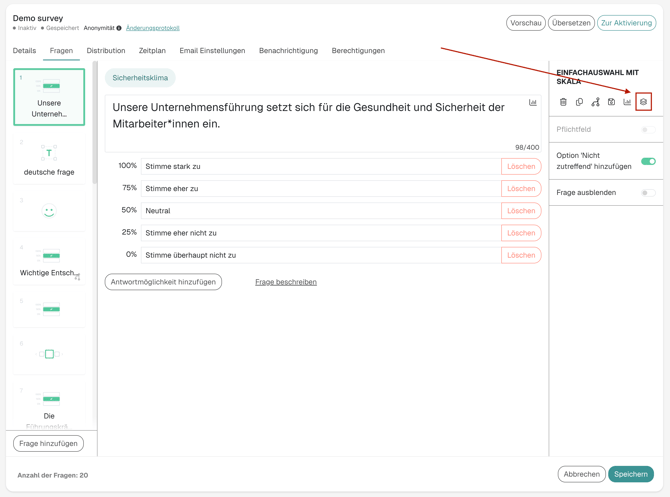Click the save-to-library icon in the question panel
The height and width of the screenshot is (497, 670).
pos(611,102)
